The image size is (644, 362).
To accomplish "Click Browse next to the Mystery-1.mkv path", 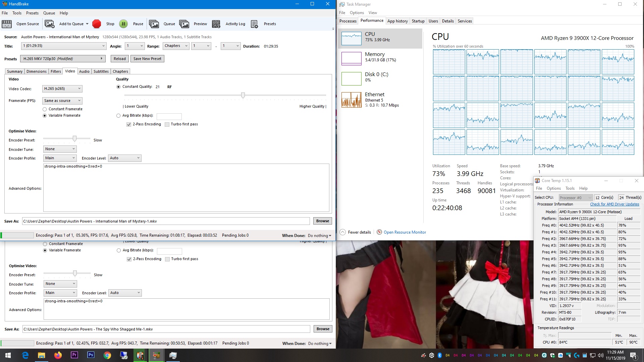I will click(322, 221).
